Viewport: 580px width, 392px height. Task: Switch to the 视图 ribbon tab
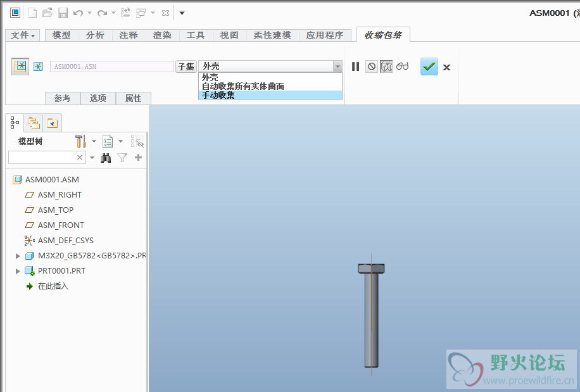tap(229, 35)
